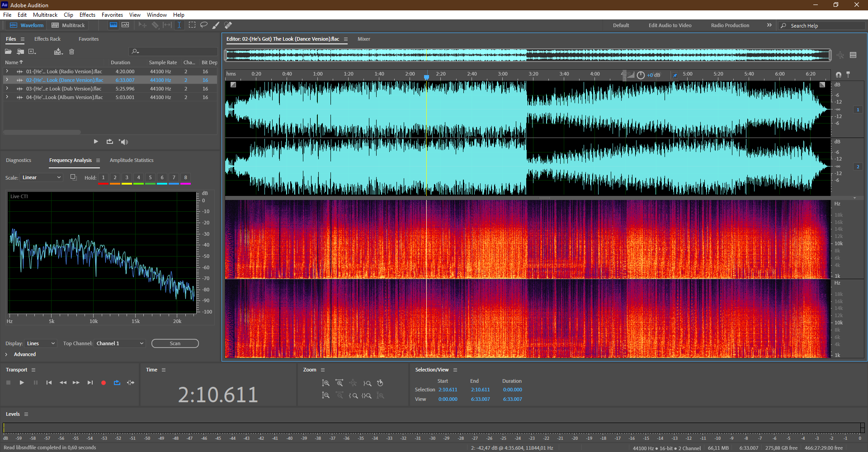Image resolution: width=868 pixels, height=452 pixels.
Task: Switch to the Effects Rack tab
Action: tap(47, 39)
